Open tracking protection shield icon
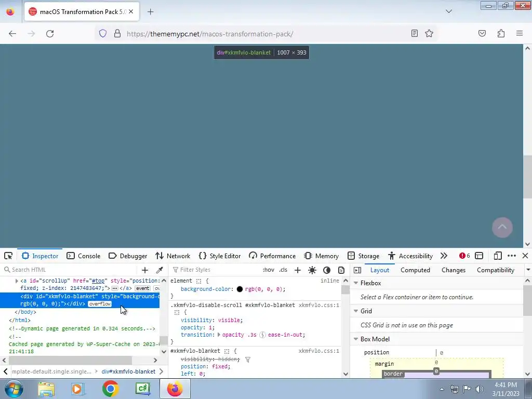This screenshot has width=532, height=399. [103, 34]
